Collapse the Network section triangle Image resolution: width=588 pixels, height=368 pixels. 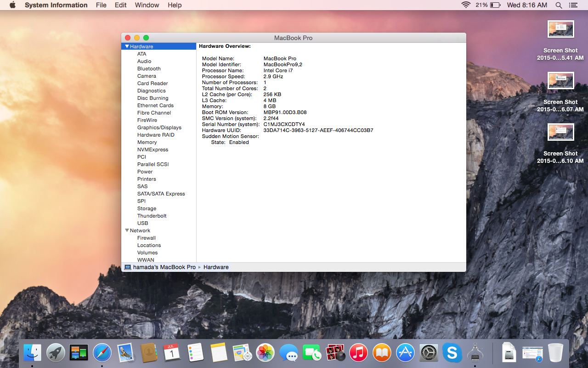127,230
